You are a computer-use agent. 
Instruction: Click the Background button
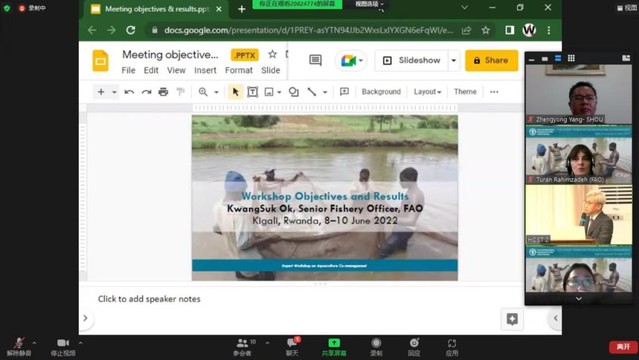pyautogui.click(x=381, y=92)
